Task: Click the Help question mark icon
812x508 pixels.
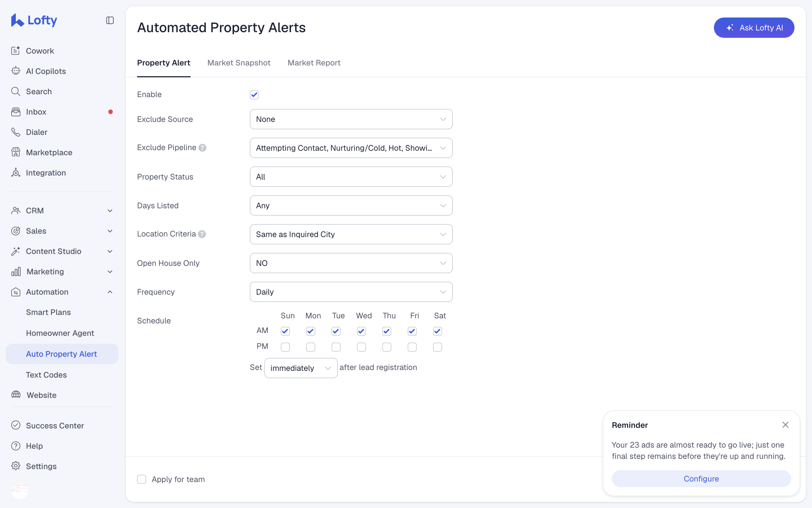Action: [16, 446]
